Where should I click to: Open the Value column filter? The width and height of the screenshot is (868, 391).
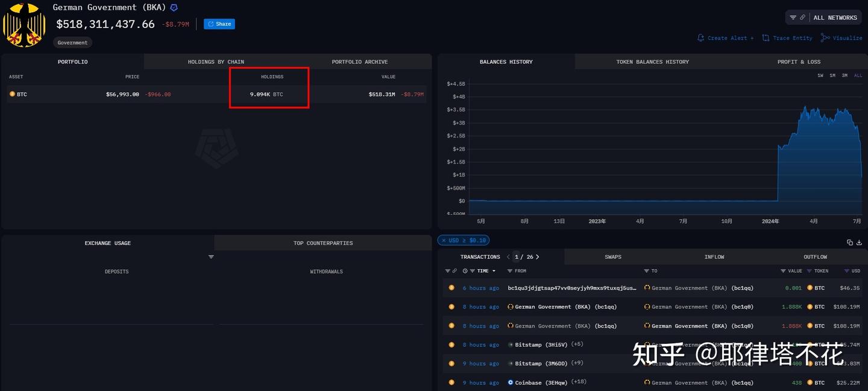pyautogui.click(x=783, y=271)
